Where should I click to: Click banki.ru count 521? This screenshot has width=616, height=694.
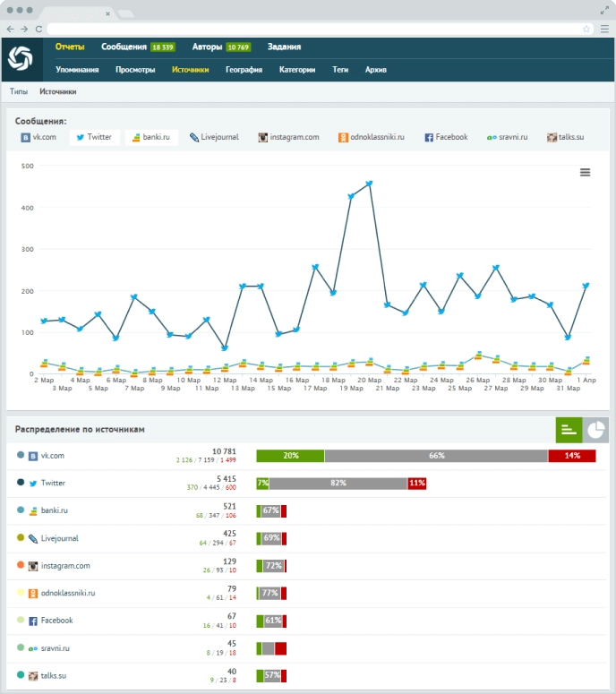pyautogui.click(x=230, y=506)
